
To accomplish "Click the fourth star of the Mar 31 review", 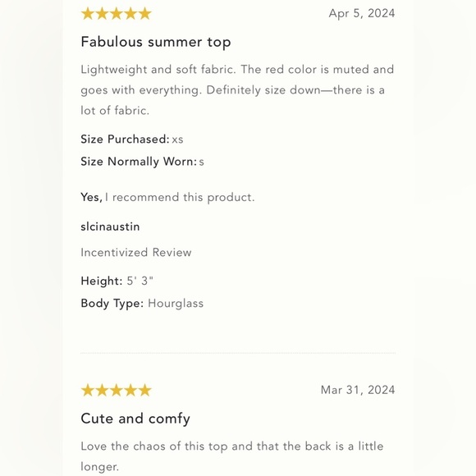I will (x=130, y=390).
